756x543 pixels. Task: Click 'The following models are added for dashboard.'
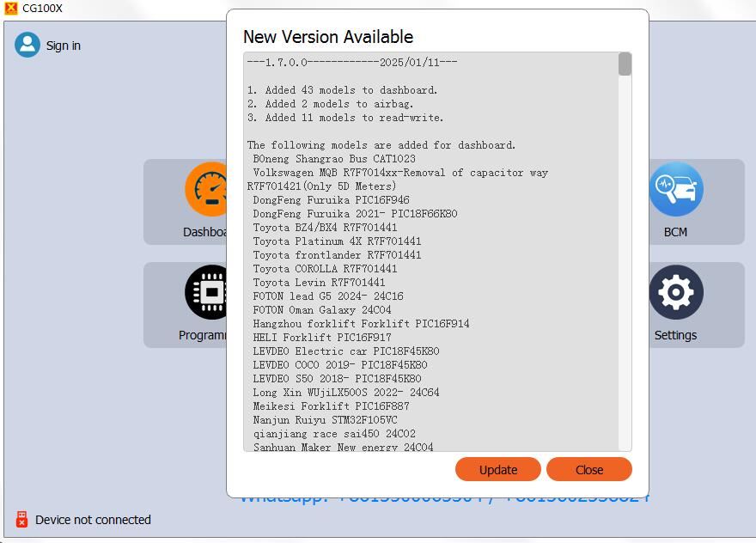click(381, 145)
